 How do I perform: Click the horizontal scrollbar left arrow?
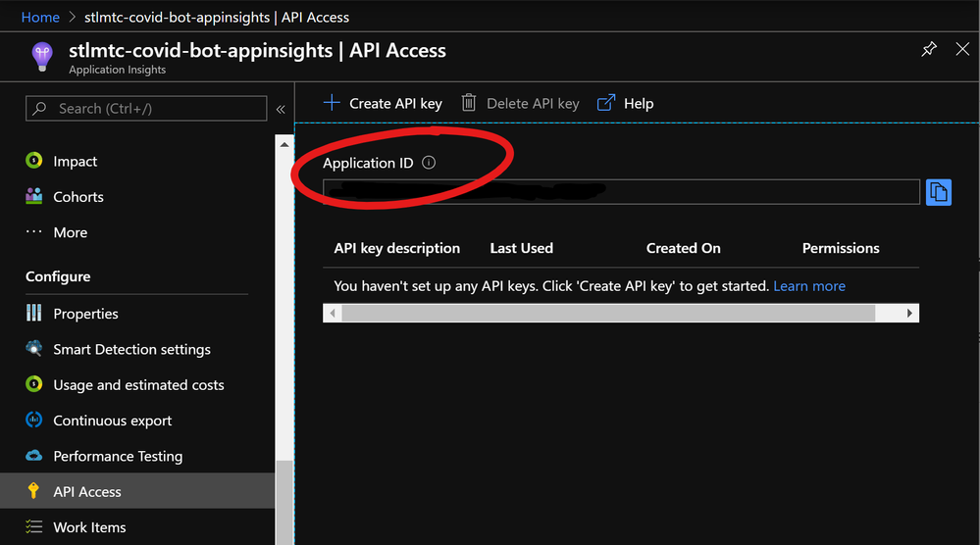click(x=333, y=314)
